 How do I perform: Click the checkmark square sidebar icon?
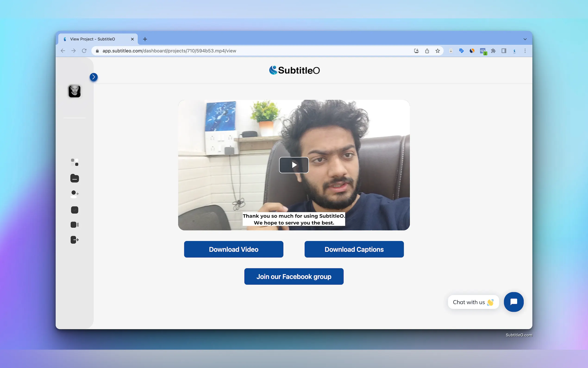[x=75, y=210]
